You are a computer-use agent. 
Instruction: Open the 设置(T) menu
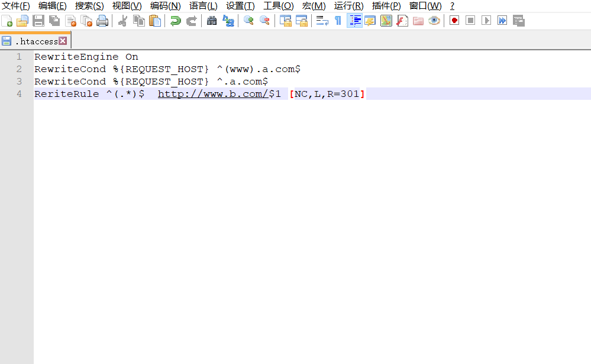click(x=240, y=6)
